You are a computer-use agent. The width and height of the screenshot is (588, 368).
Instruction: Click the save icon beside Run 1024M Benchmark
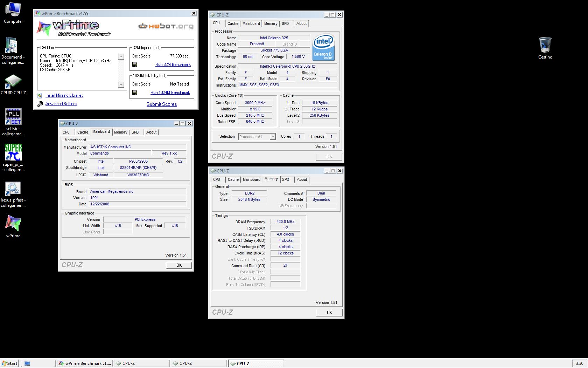[135, 93]
